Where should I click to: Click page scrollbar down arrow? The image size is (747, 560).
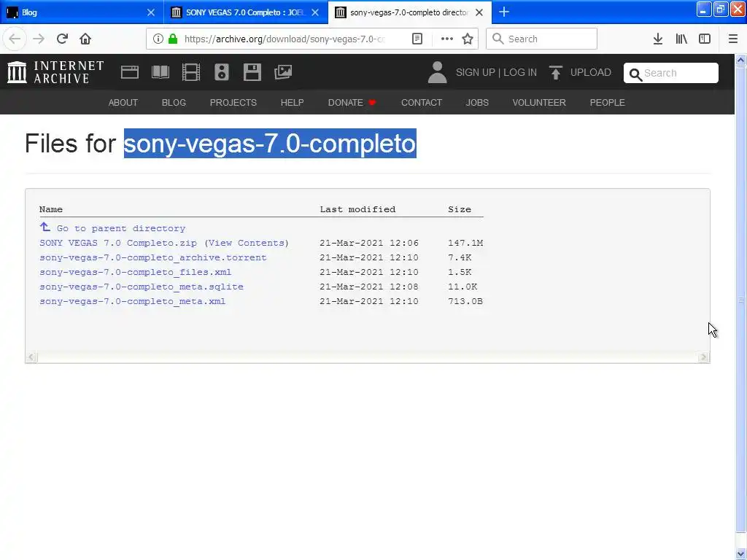[x=741, y=554]
